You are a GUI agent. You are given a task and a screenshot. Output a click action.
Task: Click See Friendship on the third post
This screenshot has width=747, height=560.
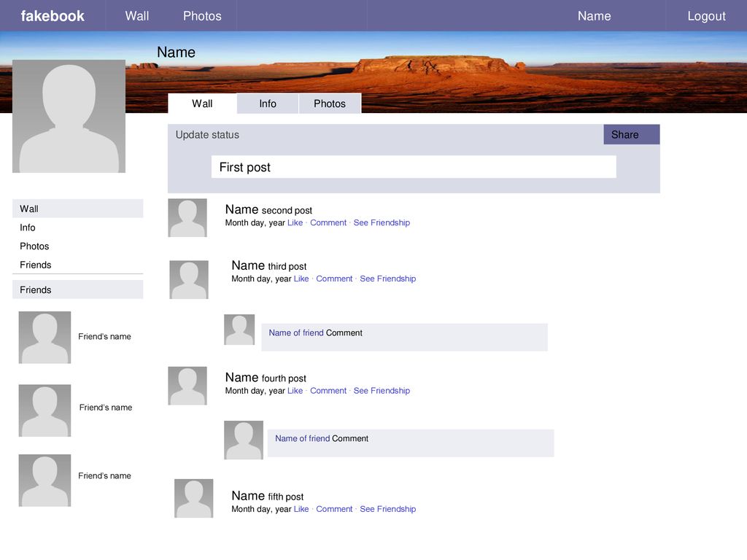pyautogui.click(x=388, y=279)
